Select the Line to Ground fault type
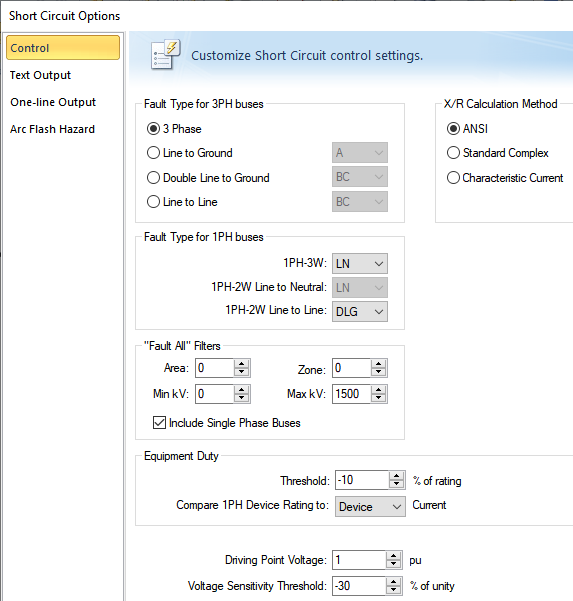This screenshot has height=601, width=573. click(190, 153)
